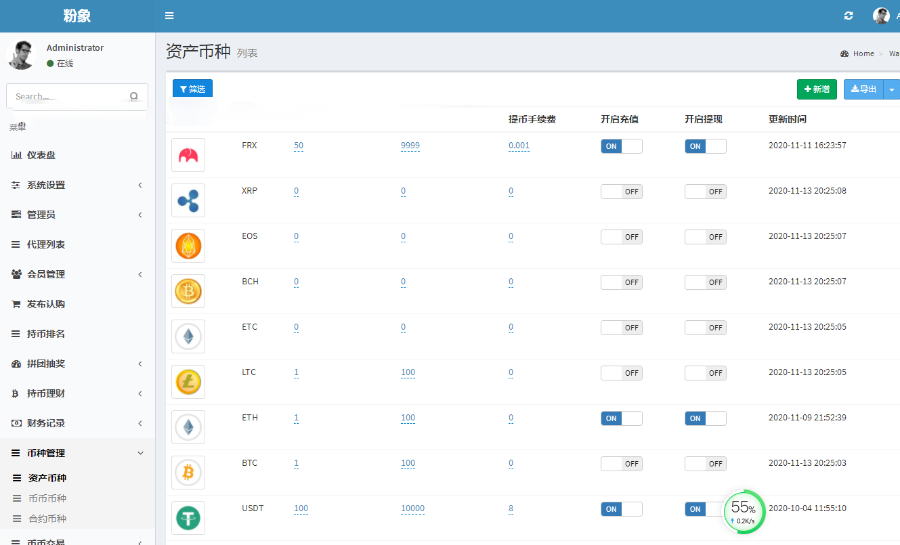900x545 pixels.
Task: Click the FRX coin logo thumbnail
Action: pyautogui.click(x=188, y=155)
